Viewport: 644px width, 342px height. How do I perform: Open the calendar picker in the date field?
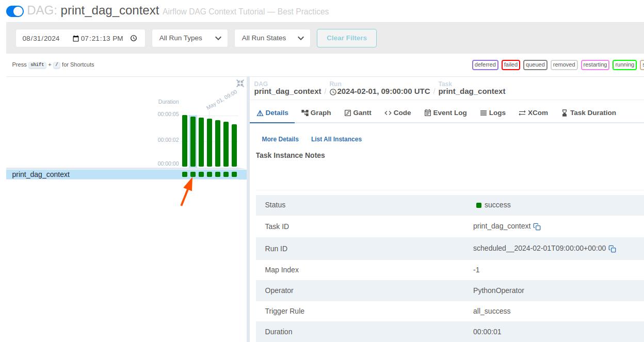[76, 38]
